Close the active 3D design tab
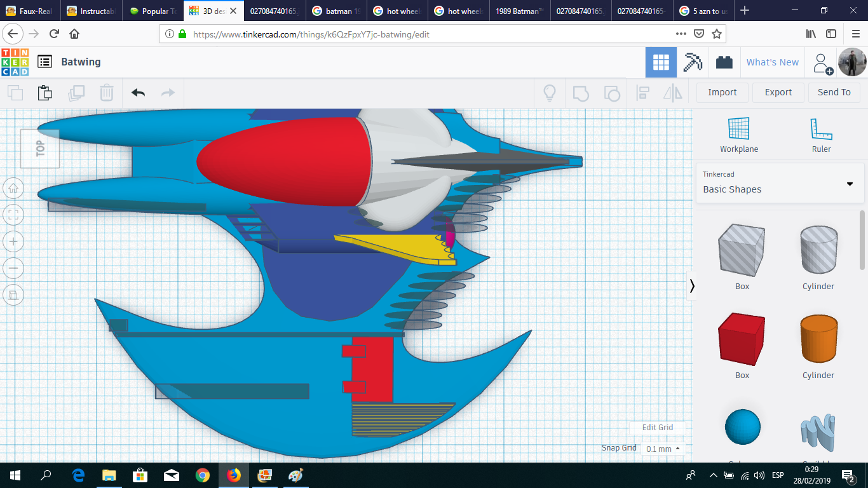 pos(233,11)
